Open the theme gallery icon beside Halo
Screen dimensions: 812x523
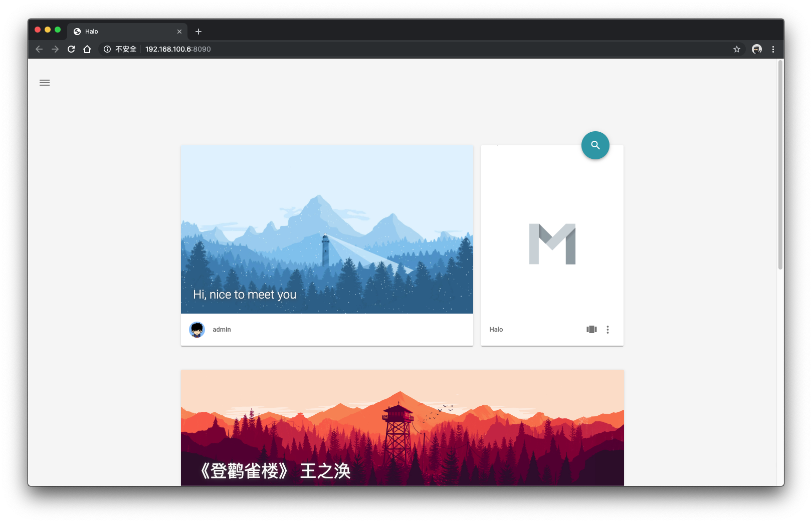pos(591,329)
